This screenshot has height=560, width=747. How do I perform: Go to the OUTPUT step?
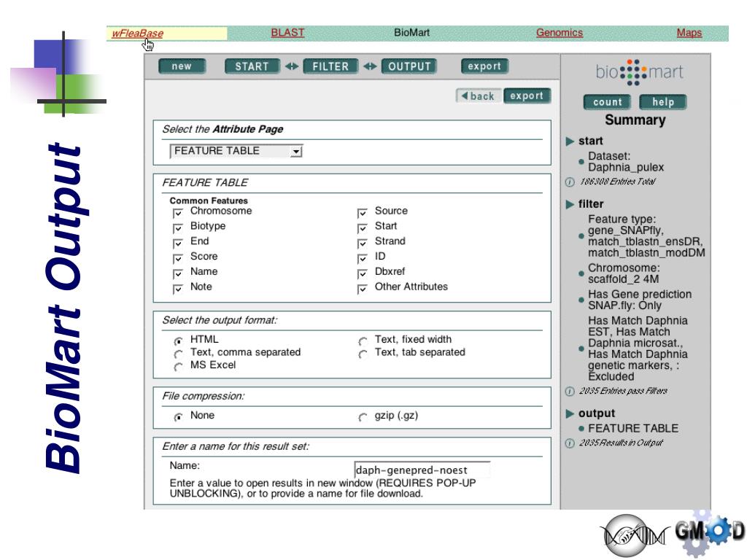pos(409,66)
